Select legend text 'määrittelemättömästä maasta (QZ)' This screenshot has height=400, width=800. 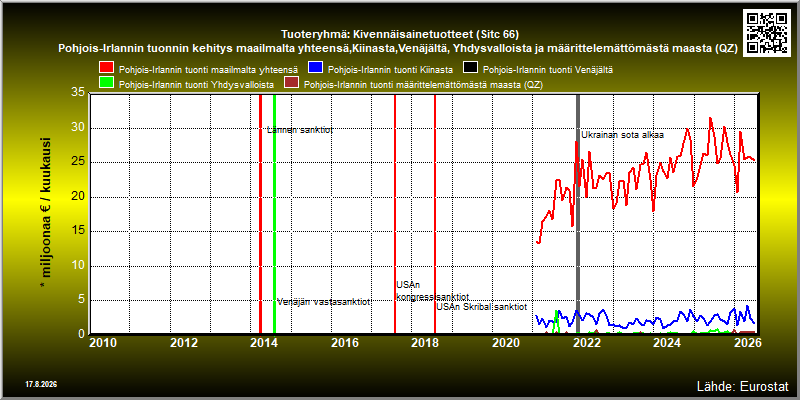[x=472, y=84]
